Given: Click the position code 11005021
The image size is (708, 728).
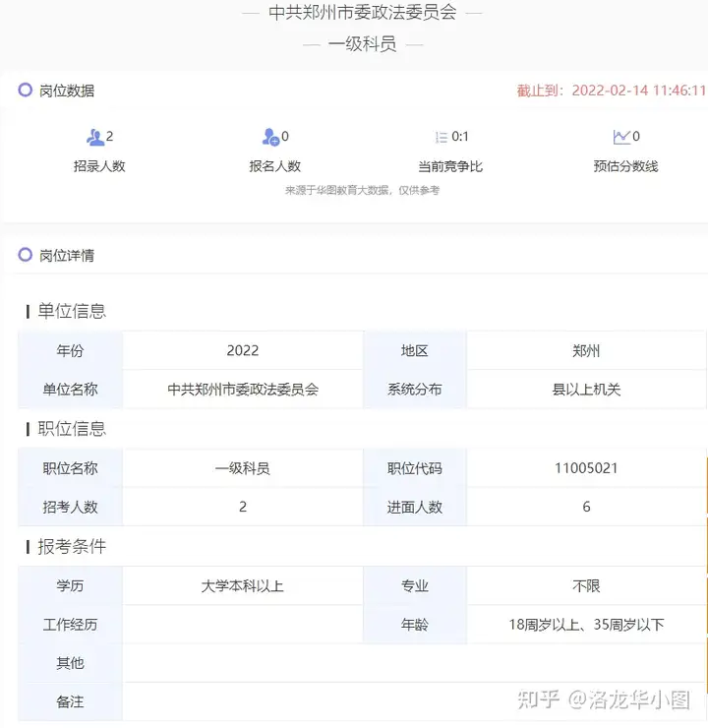Looking at the screenshot, I should (x=586, y=468).
